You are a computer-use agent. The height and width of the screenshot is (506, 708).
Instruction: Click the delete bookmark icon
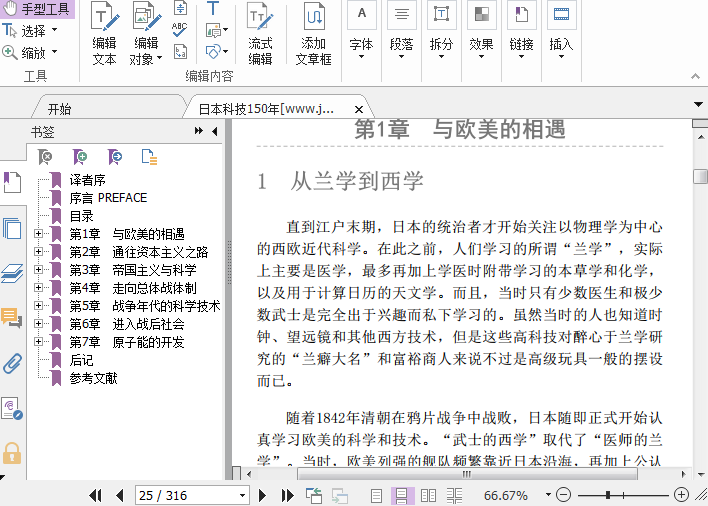[45, 157]
